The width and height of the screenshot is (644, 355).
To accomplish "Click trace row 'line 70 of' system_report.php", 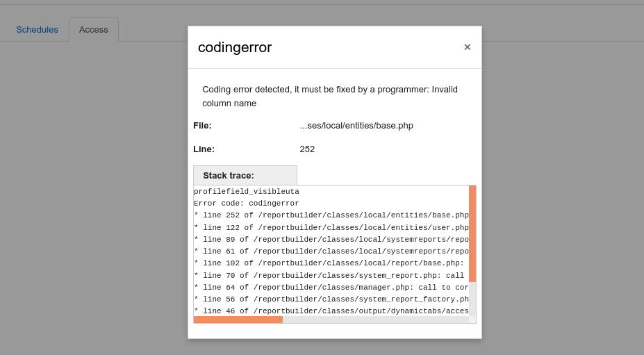I will (329, 275).
